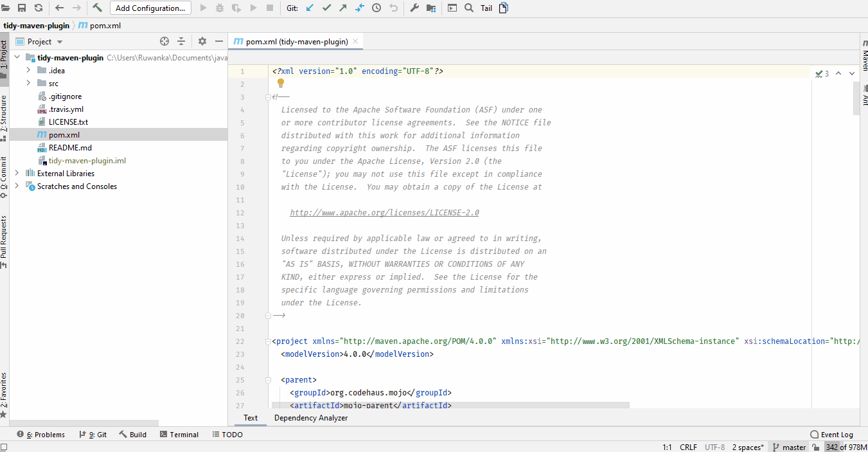This screenshot has width=868, height=452.
Task: Expand External Libraries
Action: tap(16, 173)
